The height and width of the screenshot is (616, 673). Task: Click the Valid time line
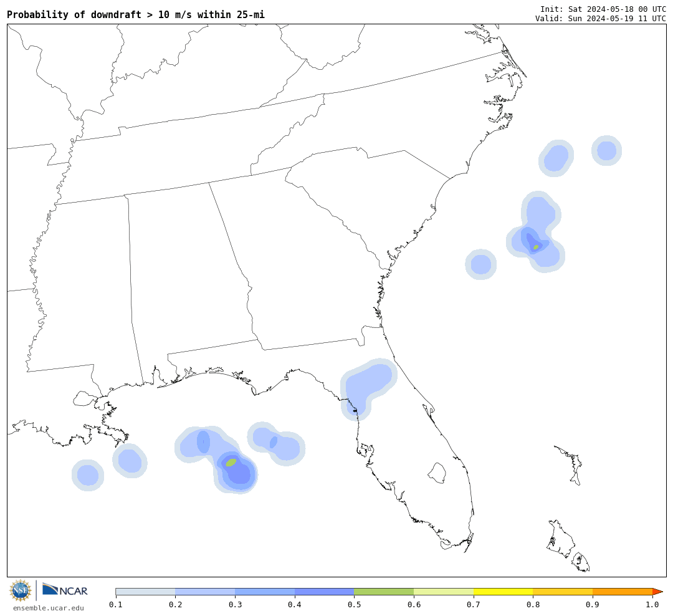(601, 19)
